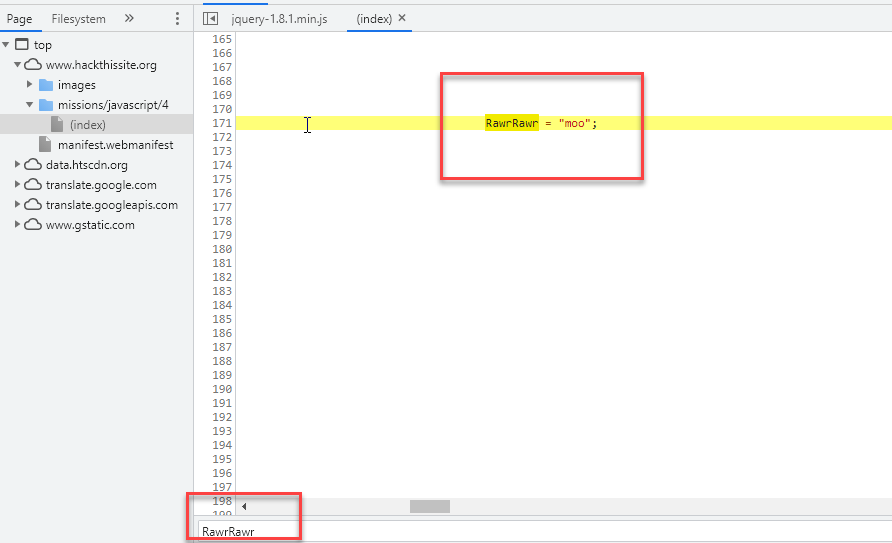The image size is (892, 543).
Task: Expand the translate.google.com domain
Action: (x=18, y=184)
